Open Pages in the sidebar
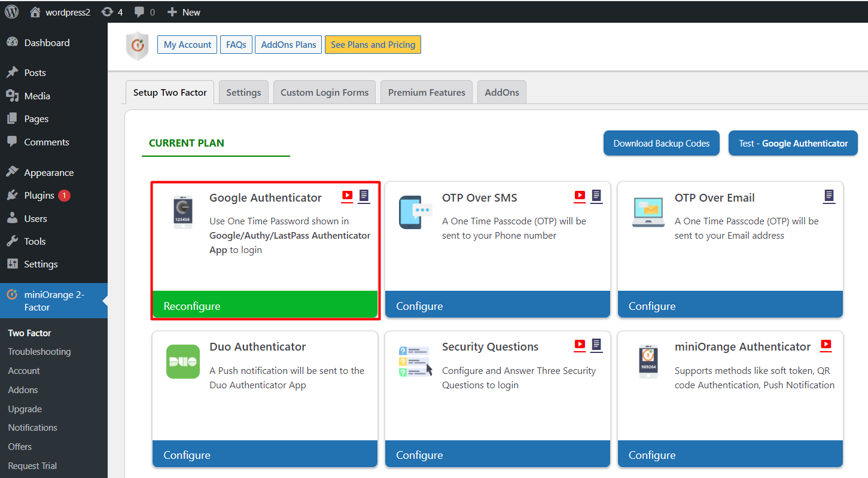The height and width of the screenshot is (478, 868). pos(54,118)
